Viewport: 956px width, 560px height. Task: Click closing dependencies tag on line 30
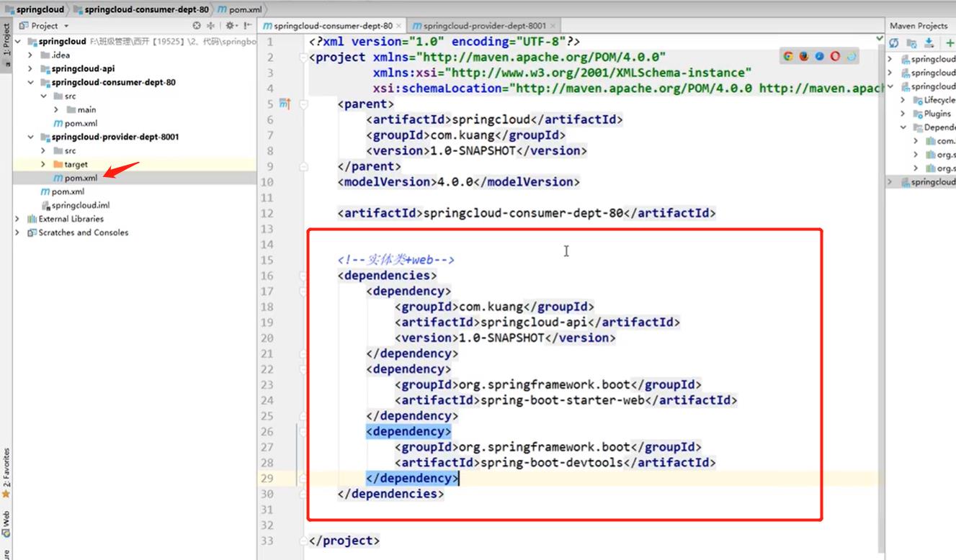click(x=390, y=494)
